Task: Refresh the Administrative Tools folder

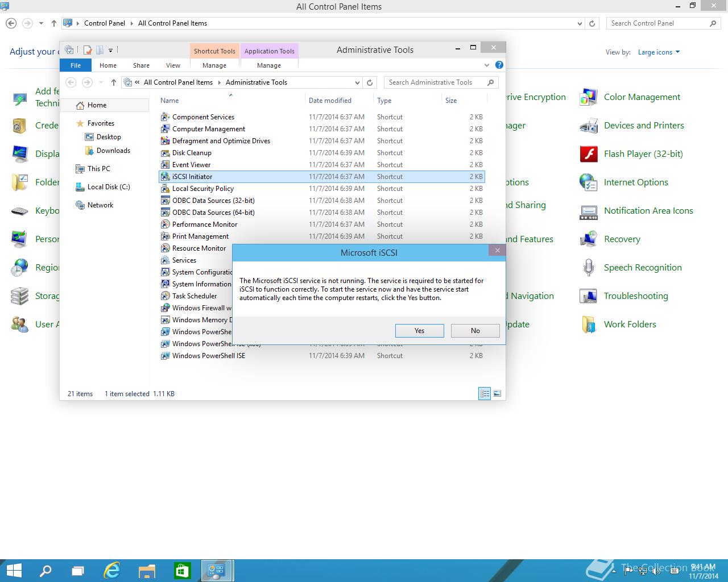Action: [x=370, y=82]
